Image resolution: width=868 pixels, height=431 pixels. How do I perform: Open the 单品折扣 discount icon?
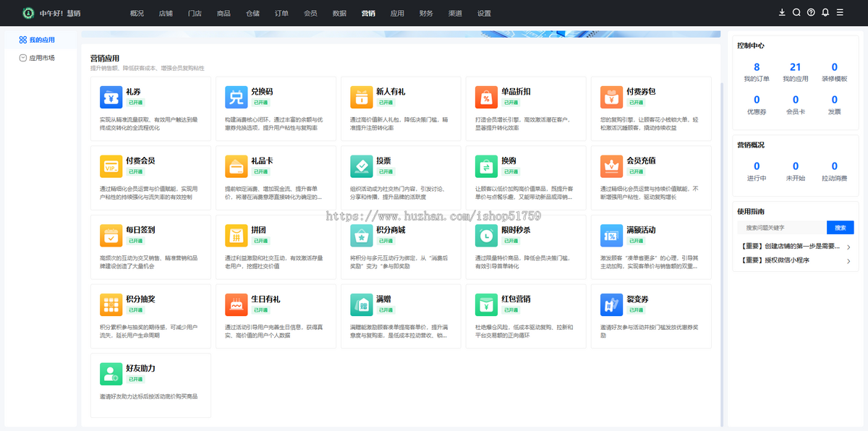[x=487, y=97]
